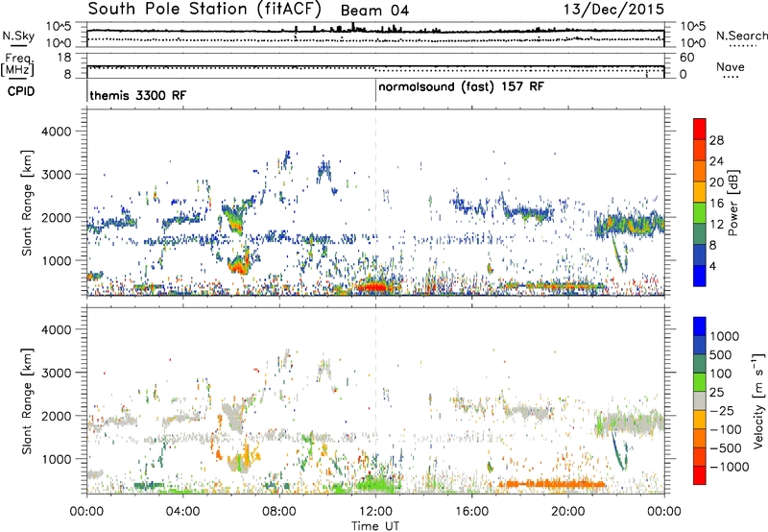768x532 pixels.
Task: Pick the red bottom segment of Velocity colorbar
Action: coord(700,475)
